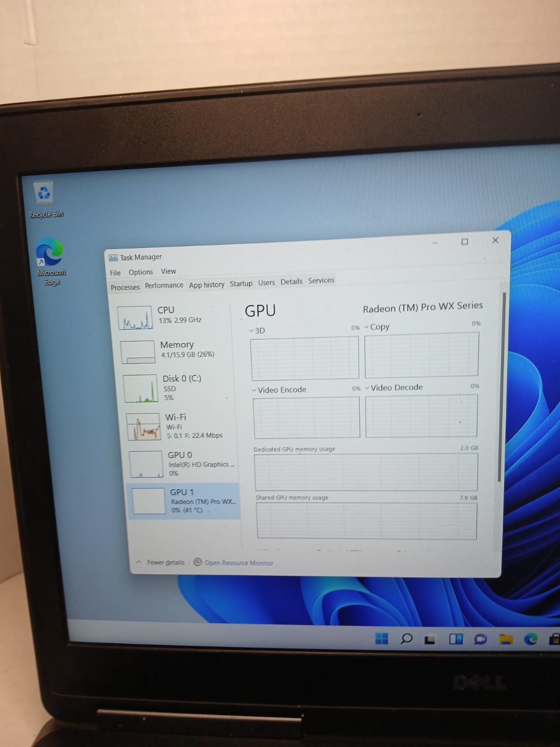The height and width of the screenshot is (747, 560).
Task: Click the GPU heading text
Action: pyautogui.click(x=260, y=310)
